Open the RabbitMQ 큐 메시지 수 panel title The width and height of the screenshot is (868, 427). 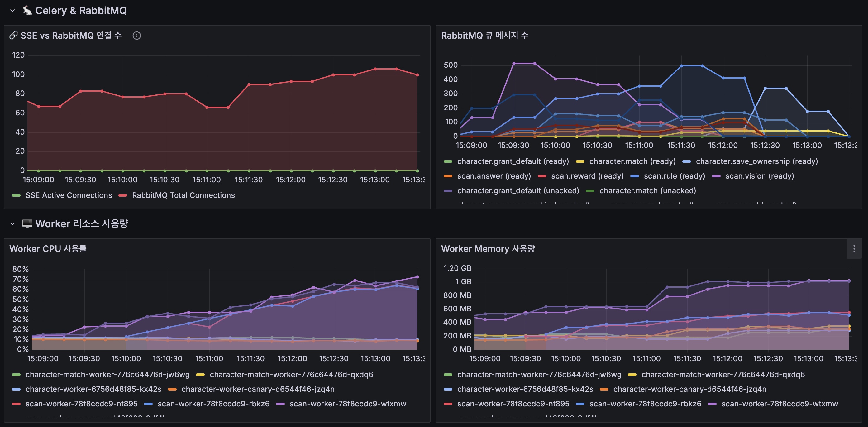pyautogui.click(x=484, y=36)
